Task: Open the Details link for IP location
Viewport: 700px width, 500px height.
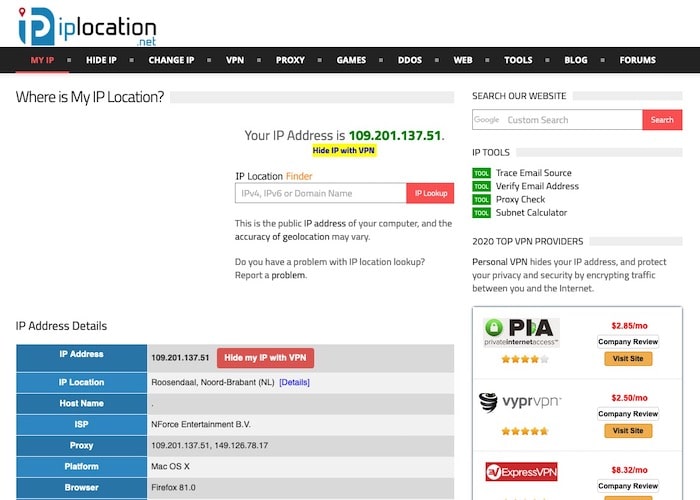Action: coord(294,383)
